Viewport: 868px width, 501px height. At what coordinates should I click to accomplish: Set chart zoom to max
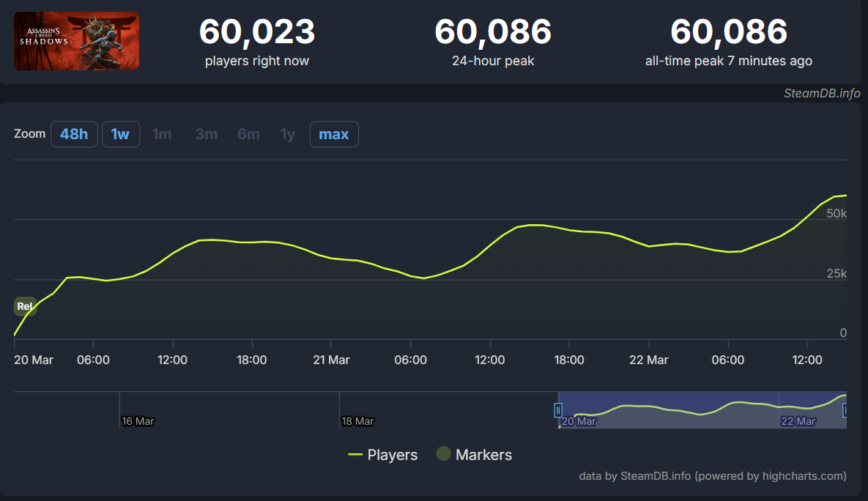334,134
